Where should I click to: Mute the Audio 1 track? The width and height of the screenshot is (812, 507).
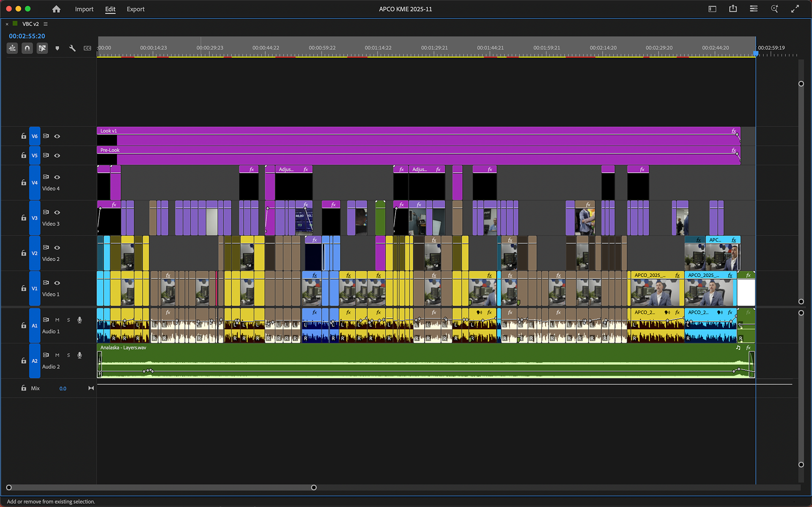click(57, 320)
